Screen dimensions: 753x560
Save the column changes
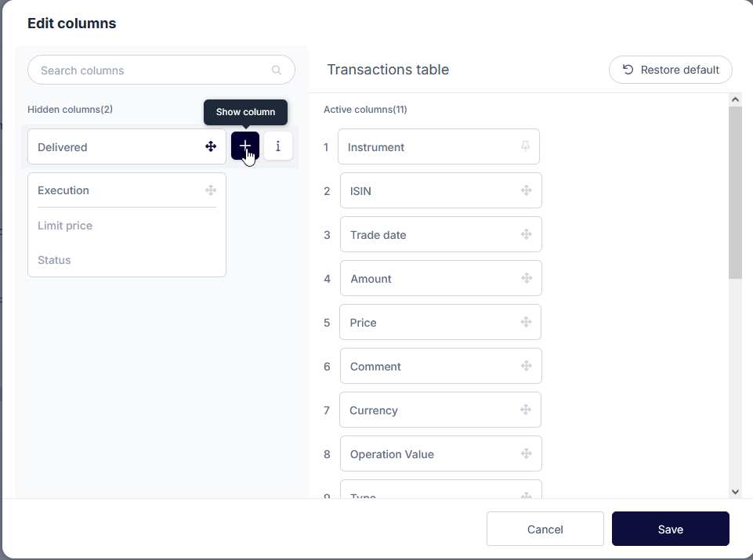(x=670, y=529)
